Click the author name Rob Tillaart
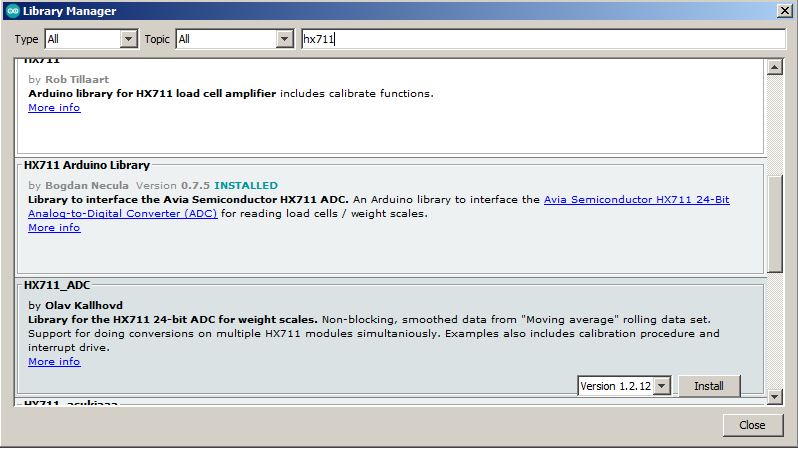Screen dimensions: 798x449 coord(77,79)
